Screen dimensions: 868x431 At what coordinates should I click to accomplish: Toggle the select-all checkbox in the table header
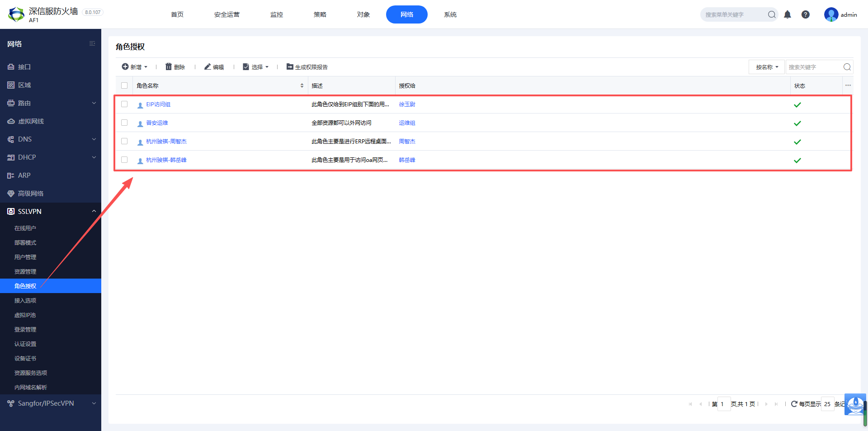(x=124, y=85)
